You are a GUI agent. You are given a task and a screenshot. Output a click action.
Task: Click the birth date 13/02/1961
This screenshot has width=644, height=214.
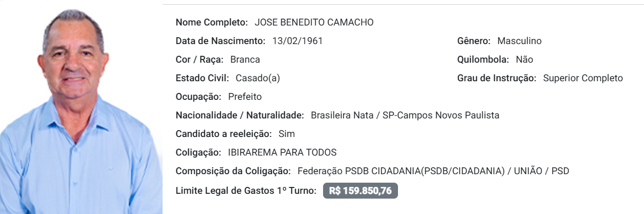pyautogui.click(x=298, y=41)
